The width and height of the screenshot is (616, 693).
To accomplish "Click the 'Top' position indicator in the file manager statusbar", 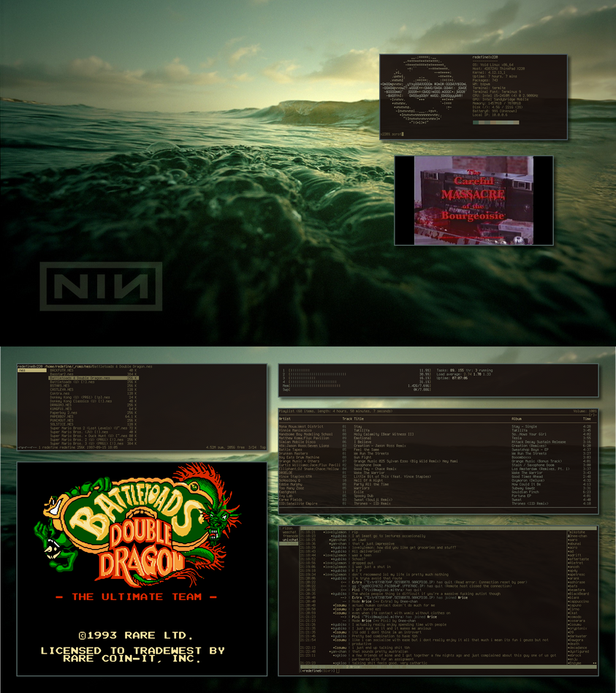I will (262, 445).
